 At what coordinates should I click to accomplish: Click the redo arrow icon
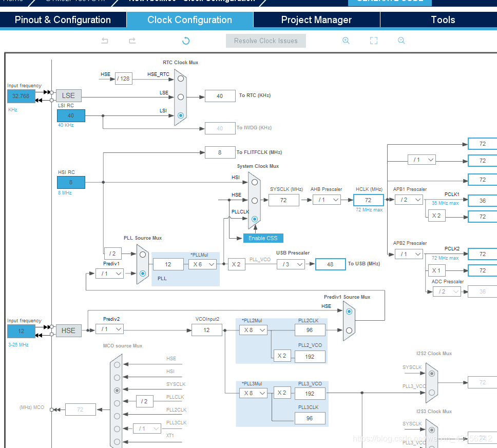(132, 41)
